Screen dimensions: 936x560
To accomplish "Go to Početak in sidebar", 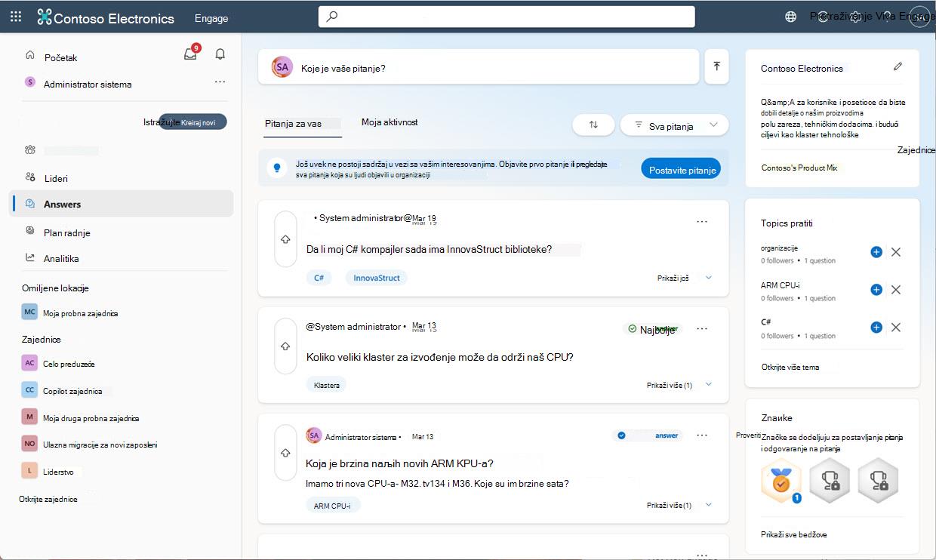I will (60, 57).
